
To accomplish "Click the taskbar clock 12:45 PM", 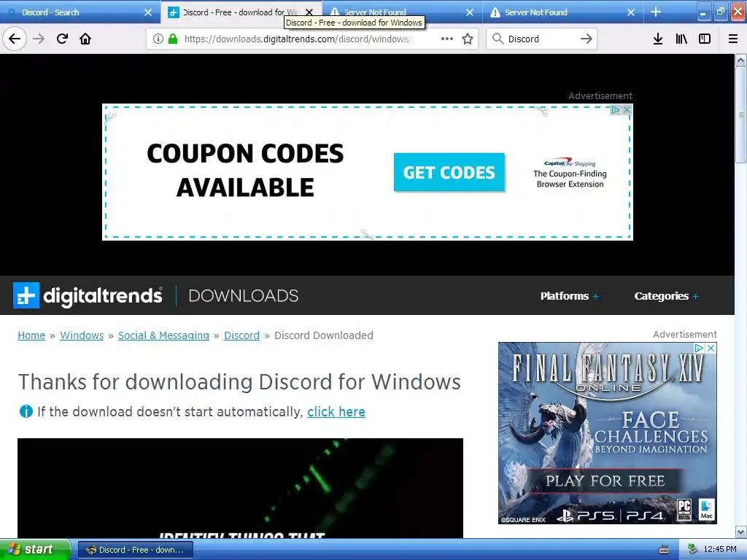I will (719, 550).
